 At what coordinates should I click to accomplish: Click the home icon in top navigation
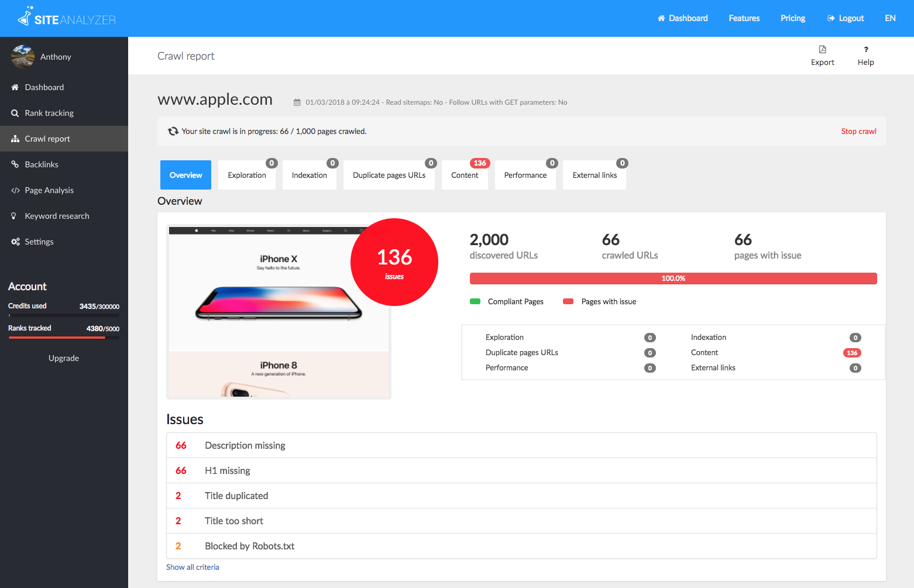point(661,18)
